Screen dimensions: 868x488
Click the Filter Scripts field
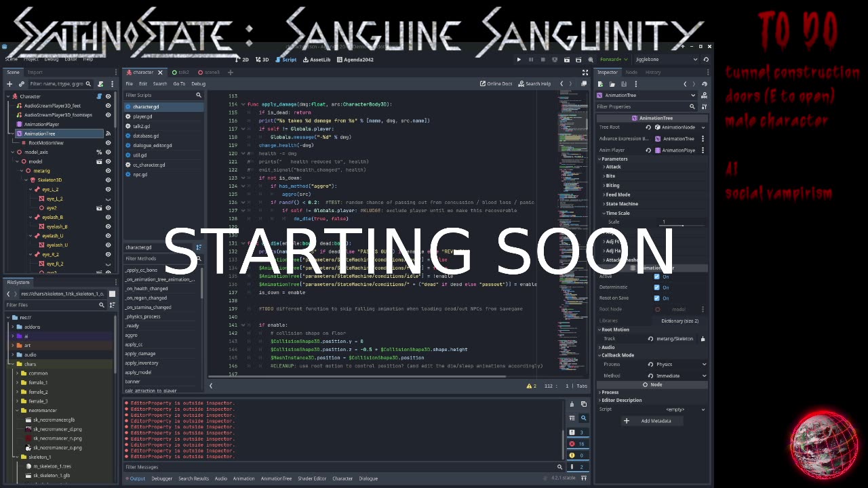tap(163, 96)
